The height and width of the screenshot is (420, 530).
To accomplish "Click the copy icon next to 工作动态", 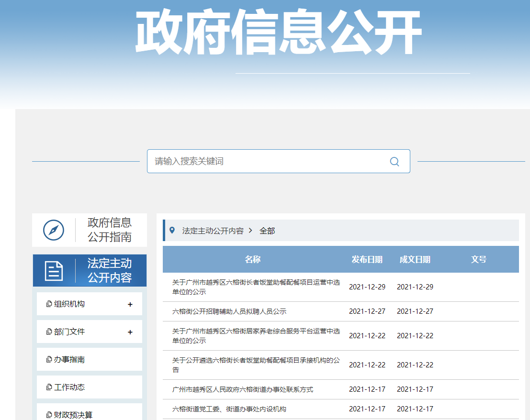I will tap(49, 387).
